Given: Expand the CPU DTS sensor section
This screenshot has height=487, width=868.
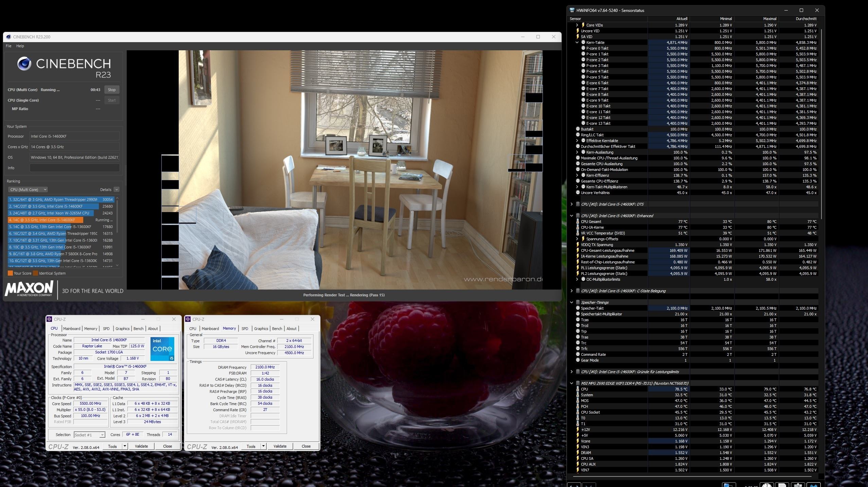Looking at the screenshot, I should pos(571,204).
